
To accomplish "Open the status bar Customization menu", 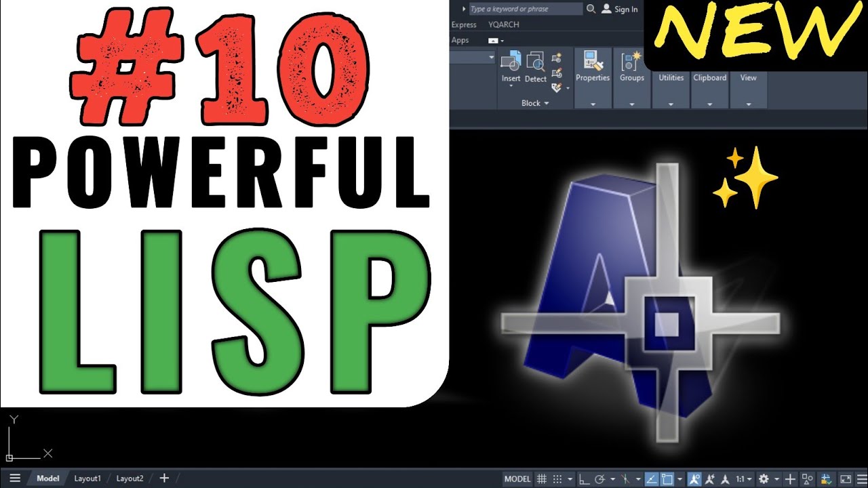I will 862,479.
